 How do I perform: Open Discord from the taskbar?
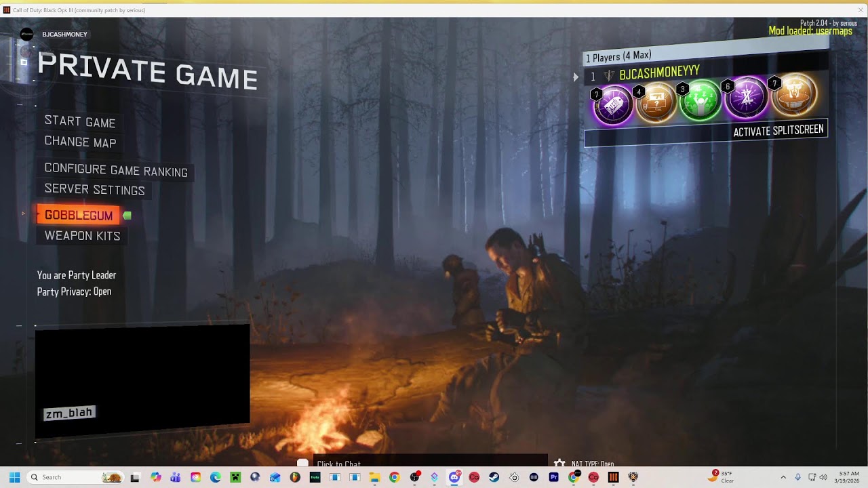click(x=454, y=477)
